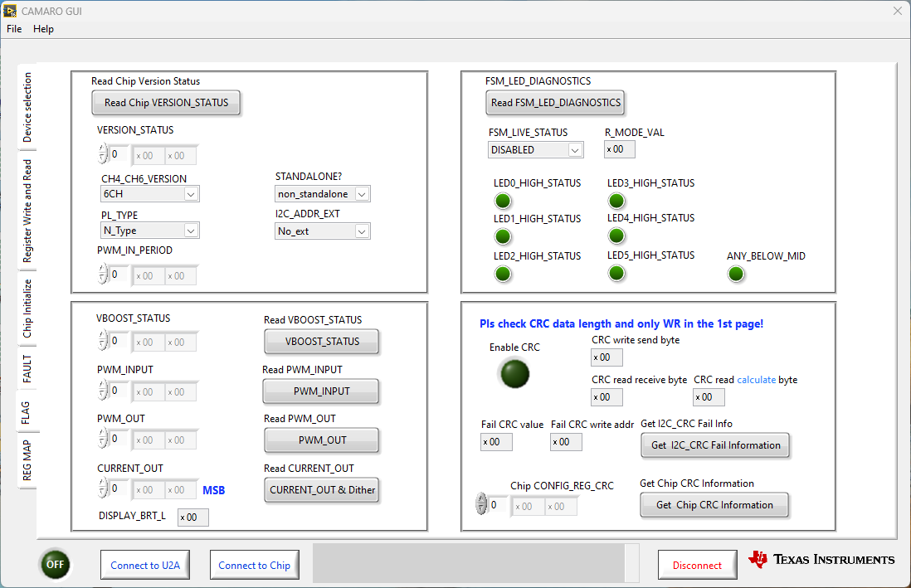Viewport: 911px width, 588px height.
Task: Toggle the LED4_HIGH_STATUS indicator
Action: (x=616, y=236)
